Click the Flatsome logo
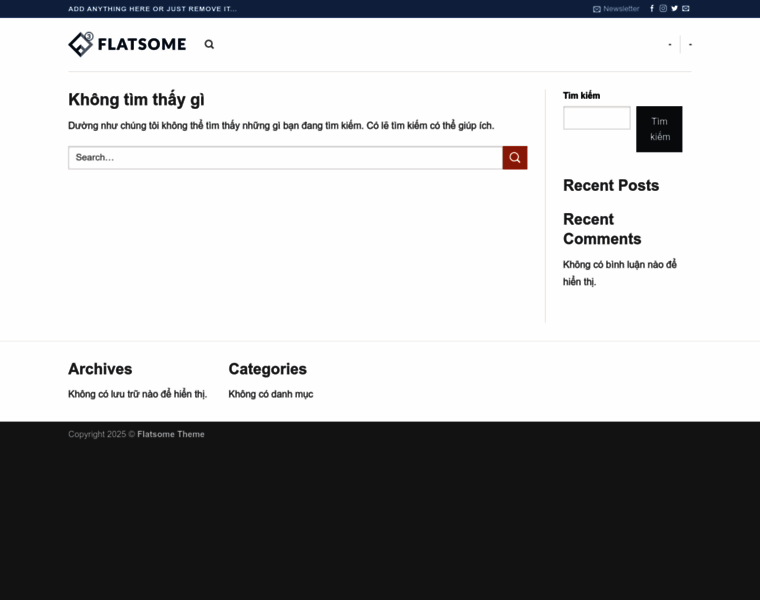The height and width of the screenshot is (600, 760). pyautogui.click(x=127, y=44)
